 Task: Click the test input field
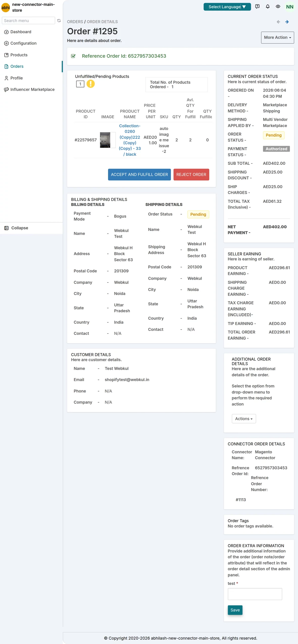tap(255, 594)
